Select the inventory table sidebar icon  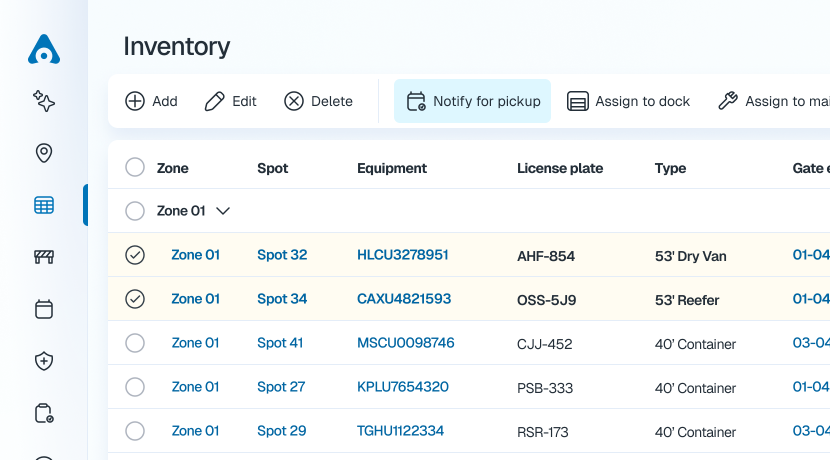44,205
